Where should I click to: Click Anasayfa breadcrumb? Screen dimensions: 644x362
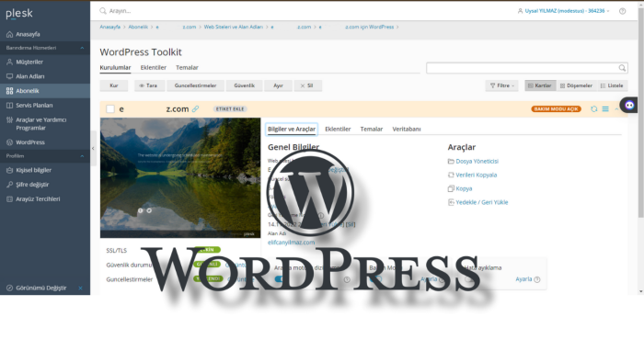(x=109, y=27)
